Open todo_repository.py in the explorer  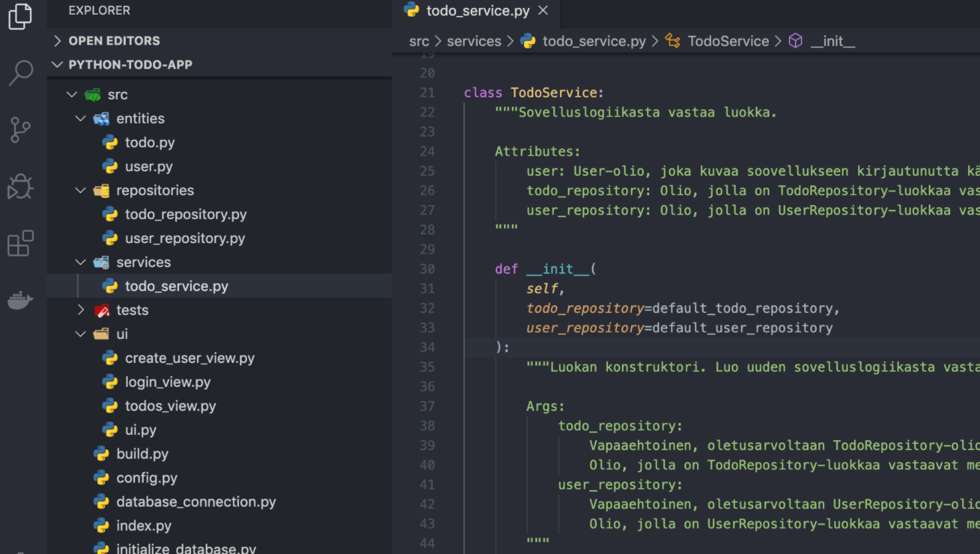tap(185, 214)
